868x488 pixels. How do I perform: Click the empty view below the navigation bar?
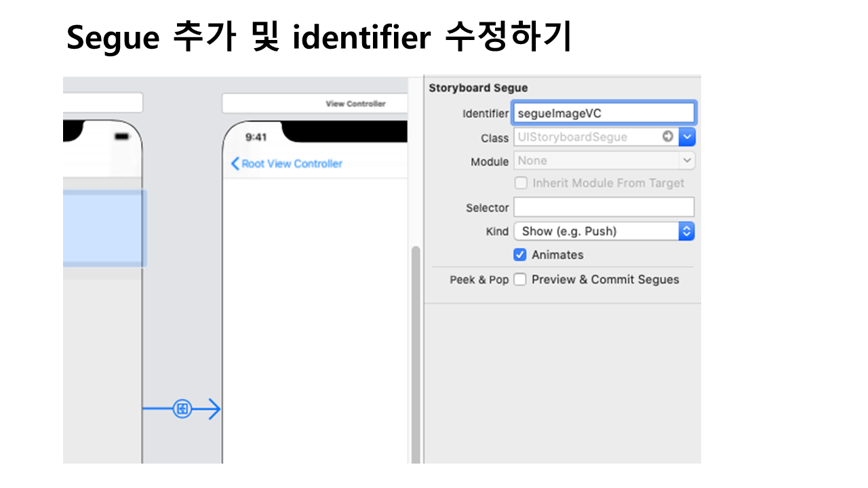pos(315,305)
